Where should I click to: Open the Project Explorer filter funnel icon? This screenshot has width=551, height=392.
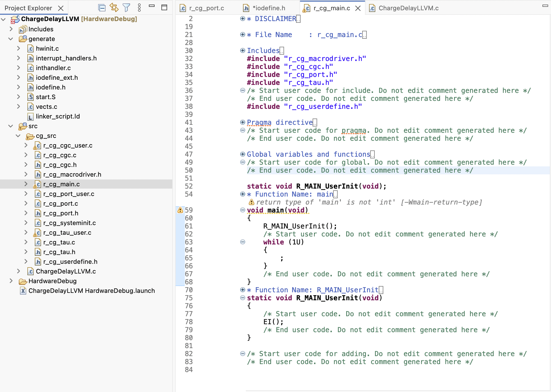click(x=126, y=8)
